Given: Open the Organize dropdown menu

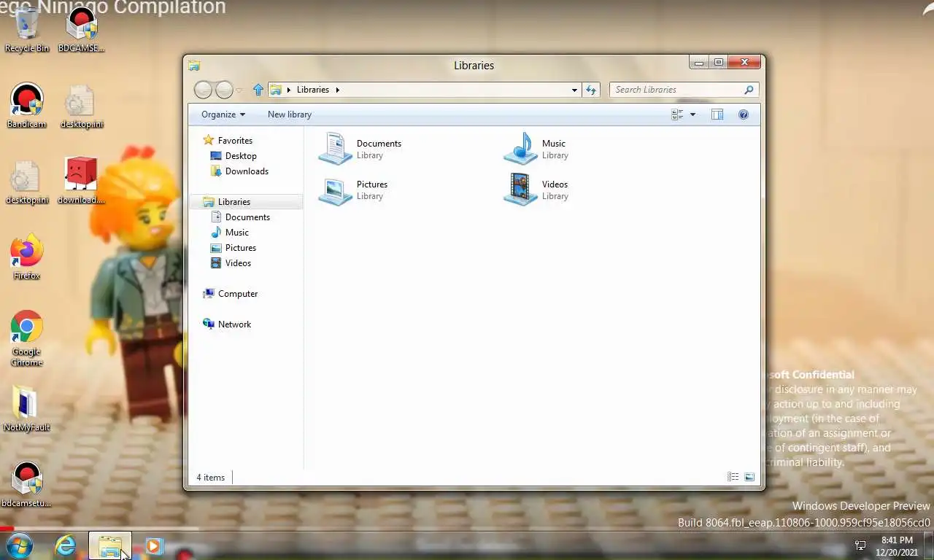Looking at the screenshot, I should pos(223,114).
